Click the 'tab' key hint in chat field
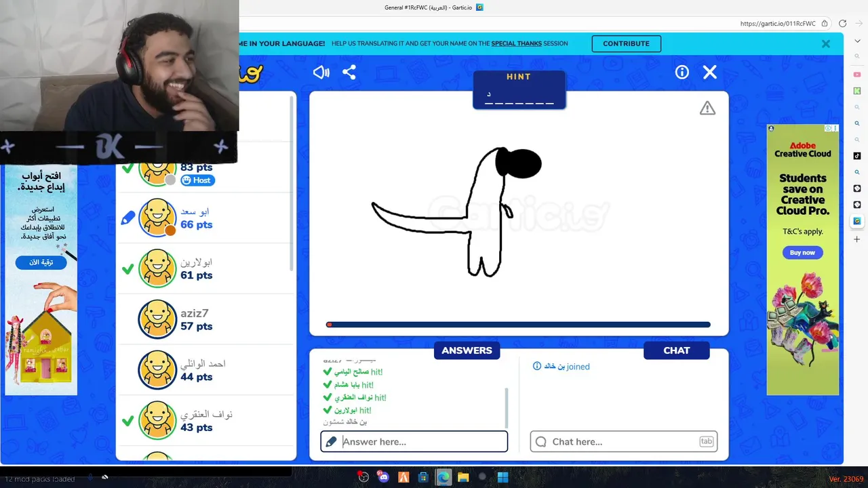The width and height of the screenshot is (868, 488). pyautogui.click(x=707, y=441)
